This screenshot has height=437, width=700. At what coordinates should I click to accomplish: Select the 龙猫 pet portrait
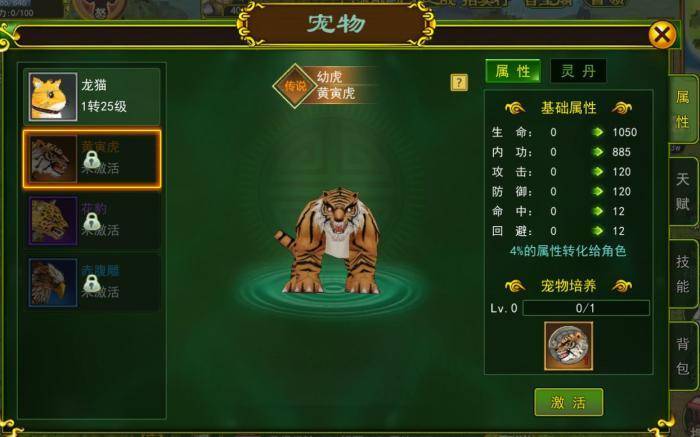pyautogui.click(x=53, y=97)
